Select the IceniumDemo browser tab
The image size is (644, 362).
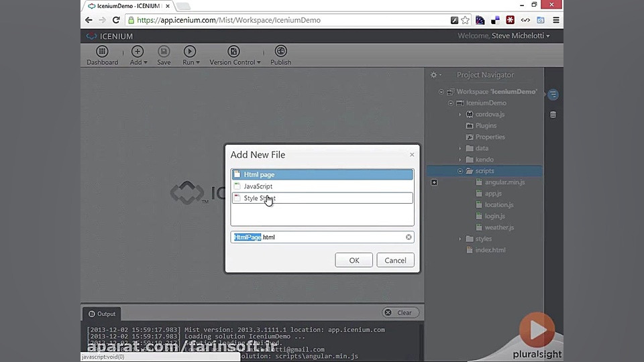[127, 6]
